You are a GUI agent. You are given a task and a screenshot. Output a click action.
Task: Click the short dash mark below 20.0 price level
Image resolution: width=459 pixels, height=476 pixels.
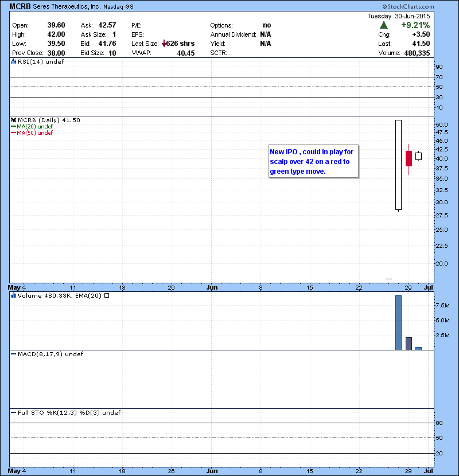pos(388,279)
